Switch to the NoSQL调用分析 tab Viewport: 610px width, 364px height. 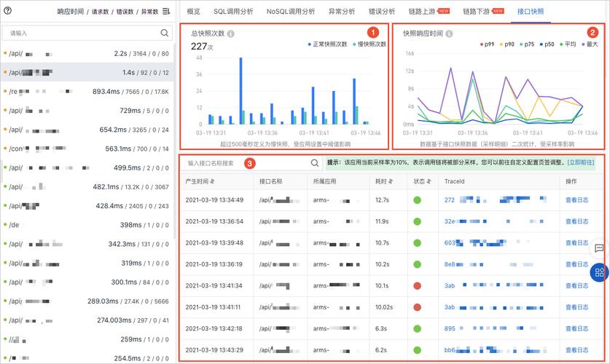coord(291,12)
